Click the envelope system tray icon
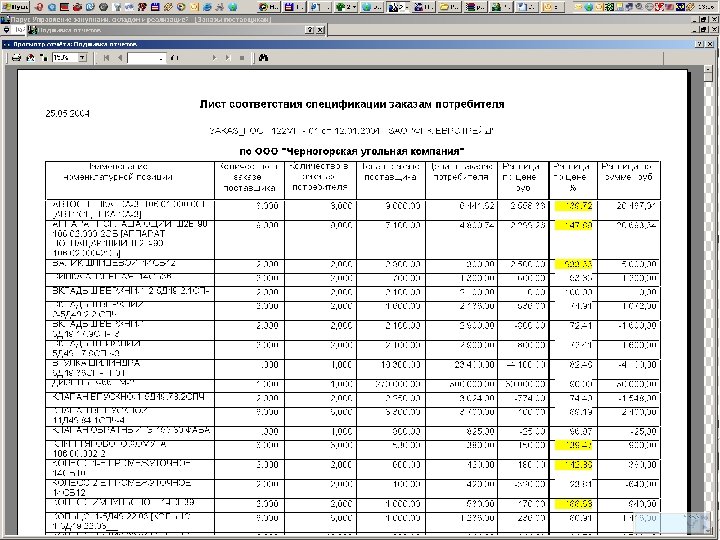The image size is (720, 540). (578, 7)
